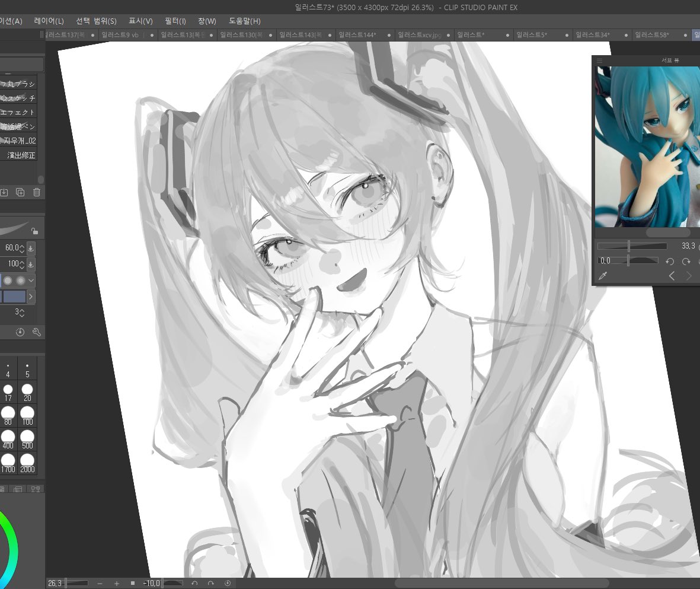Open sub tool detail wrench icon
This screenshot has height=589, width=700.
[37, 332]
